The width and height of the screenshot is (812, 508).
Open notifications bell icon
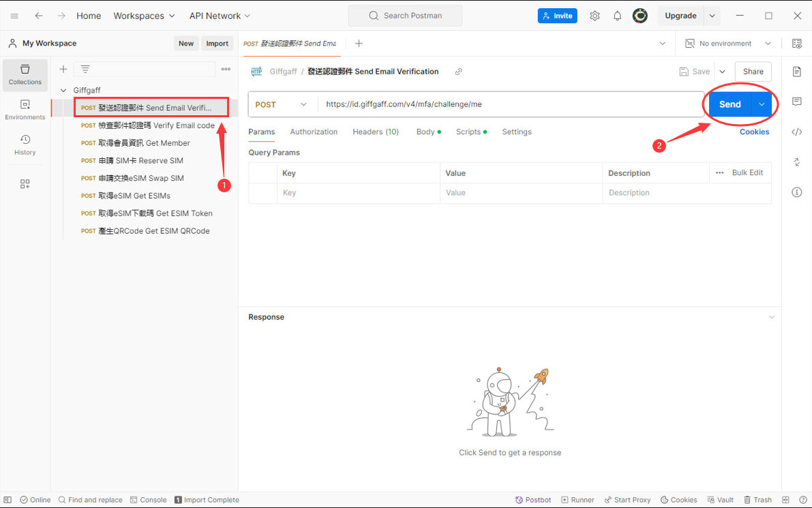[x=617, y=16]
